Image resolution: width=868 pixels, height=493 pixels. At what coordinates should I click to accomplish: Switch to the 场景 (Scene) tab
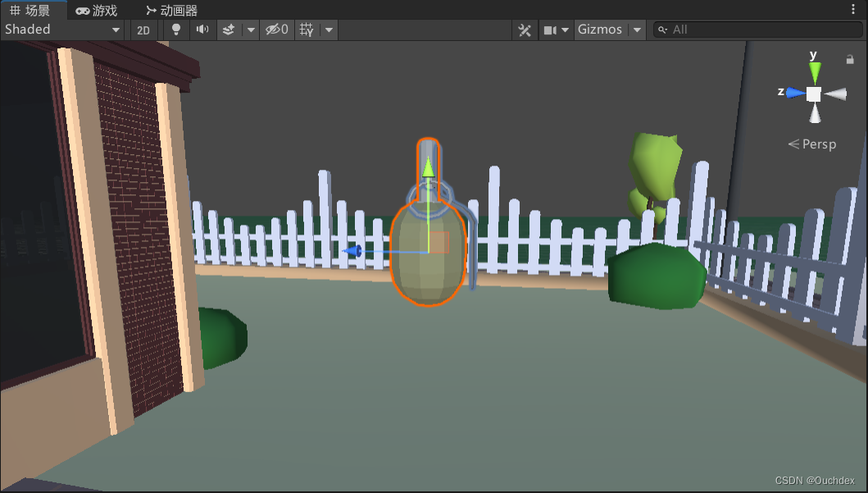(x=30, y=11)
